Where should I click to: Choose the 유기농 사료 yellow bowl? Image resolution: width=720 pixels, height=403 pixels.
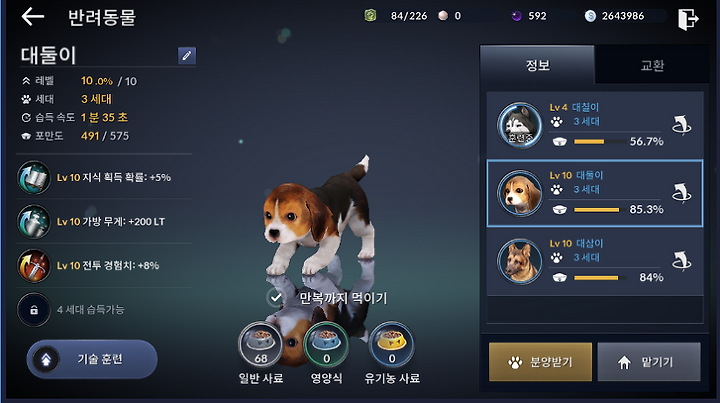[392, 344]
